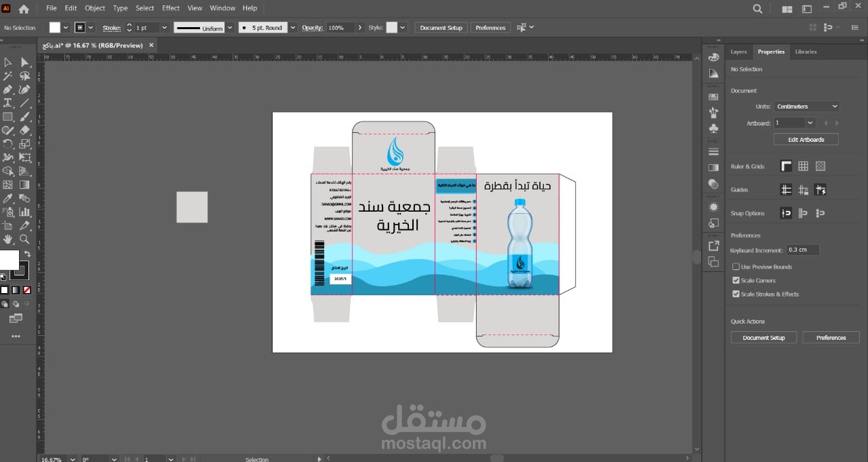
Task: Click Document Setup under Quick Actions
Action: coord(764,337)
